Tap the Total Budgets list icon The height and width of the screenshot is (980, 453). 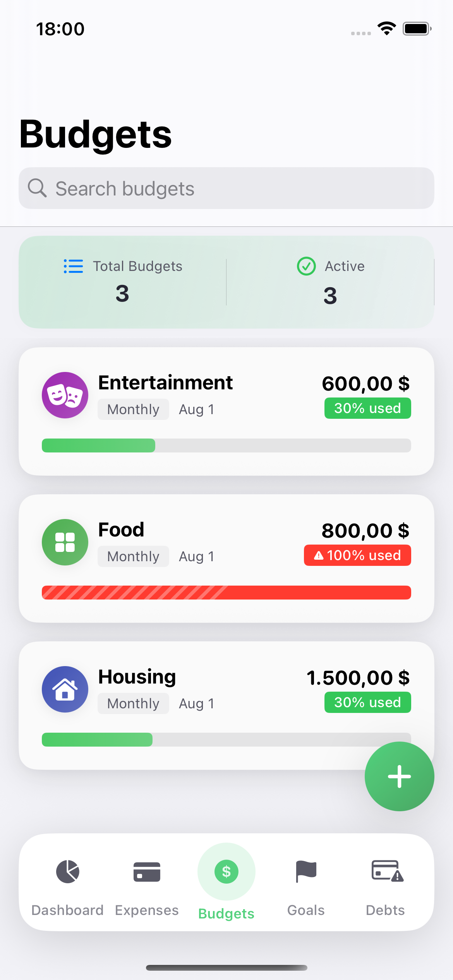(x=73, y=266)
